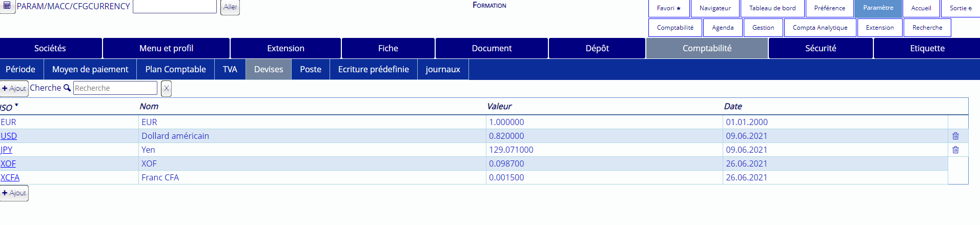This screenshot has width=980, height=225.
Task: Click the Recherche search input field
Action: click(115, 88)
